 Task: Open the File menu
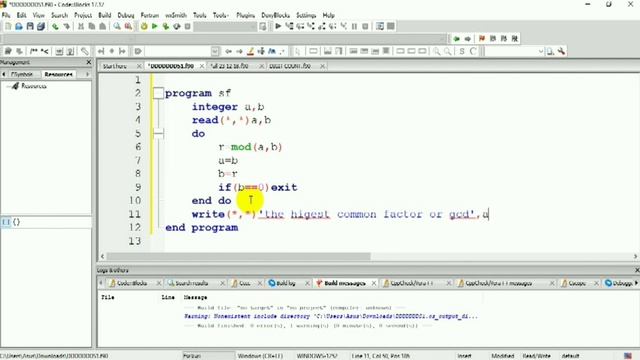click(x=6, y=15)
